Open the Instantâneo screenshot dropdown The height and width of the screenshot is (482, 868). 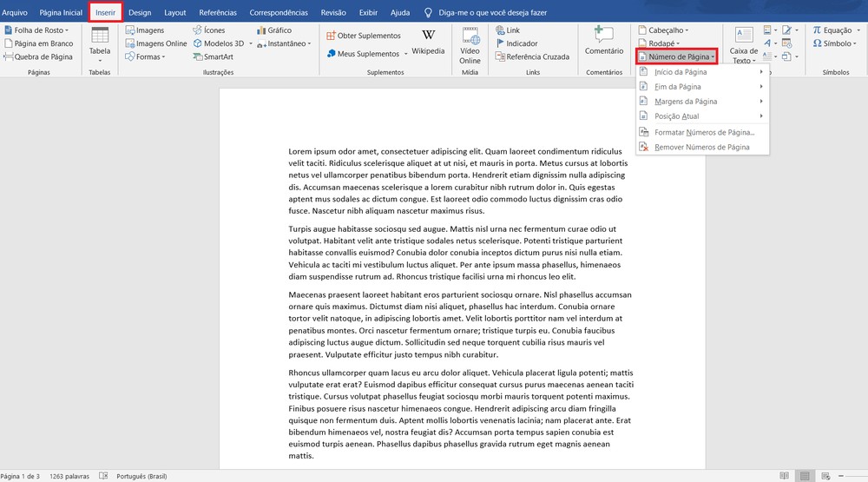284,43
